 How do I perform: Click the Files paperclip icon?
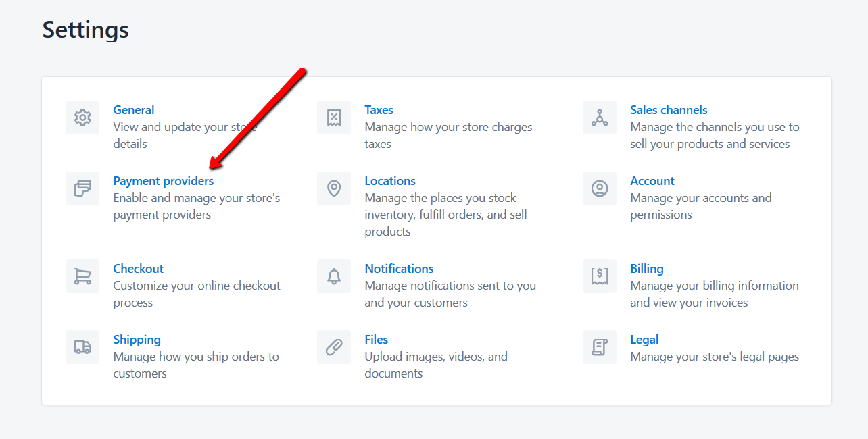(x=334, y=347)
